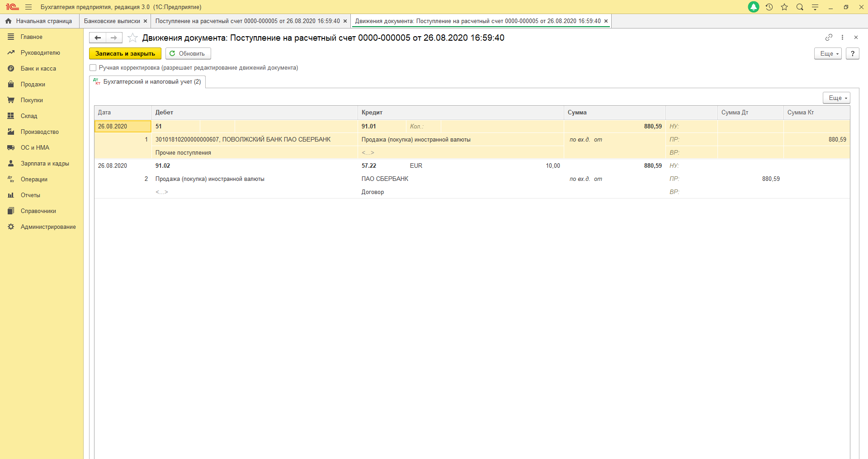Open favorites star in title bar
This screenshot has width=868, height=459.
coord(784,7)
